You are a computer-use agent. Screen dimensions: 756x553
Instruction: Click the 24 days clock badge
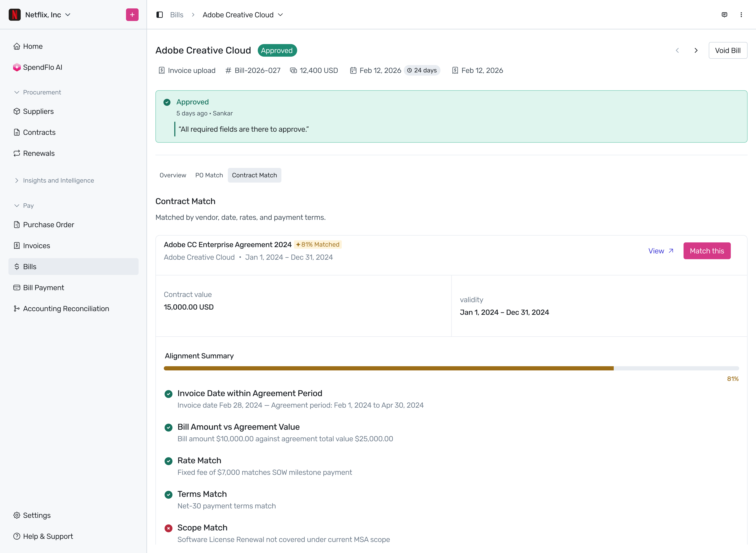point(422,70)
